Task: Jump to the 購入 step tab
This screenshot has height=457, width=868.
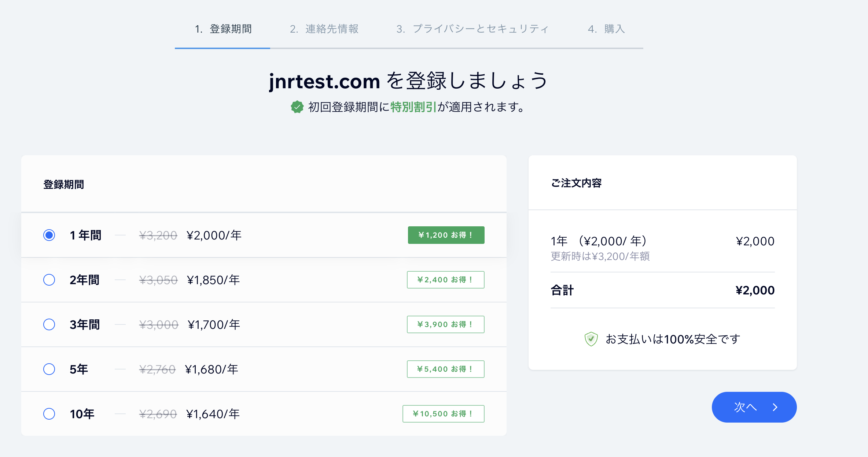Action: tap(606, 29)
